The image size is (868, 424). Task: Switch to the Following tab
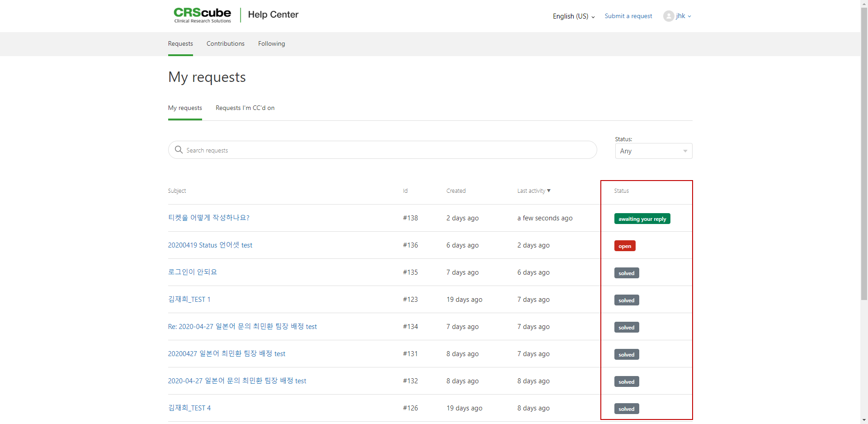(x=271, y=43)
